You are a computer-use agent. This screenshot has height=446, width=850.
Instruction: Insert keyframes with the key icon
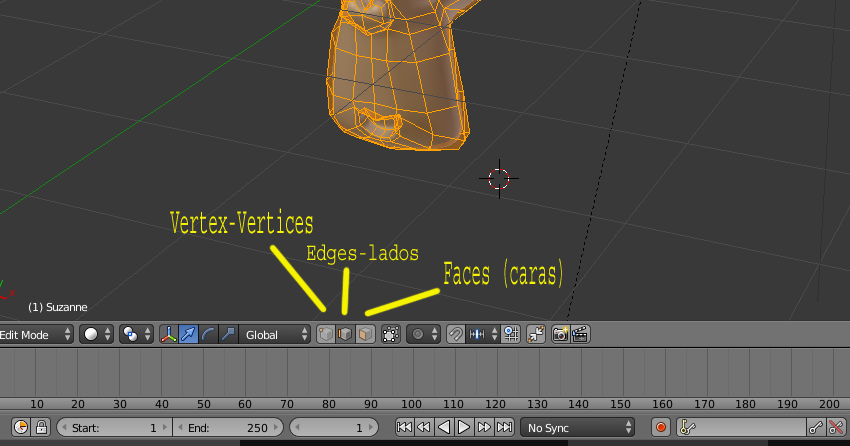[x=816, y=428]
